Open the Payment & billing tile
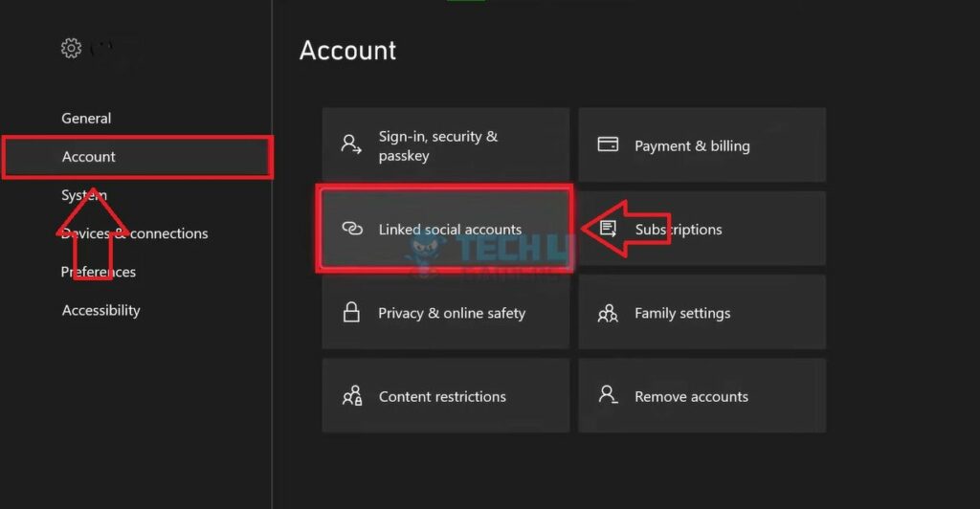The width and height of the screenshot is (980, 509). coord(702,144)
